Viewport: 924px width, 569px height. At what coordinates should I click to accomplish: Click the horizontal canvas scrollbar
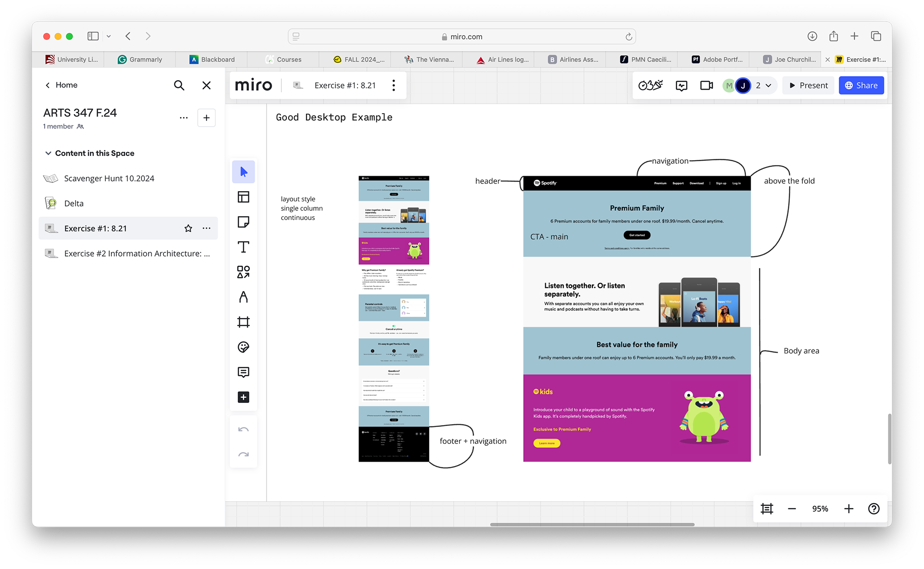coord(592,524)
